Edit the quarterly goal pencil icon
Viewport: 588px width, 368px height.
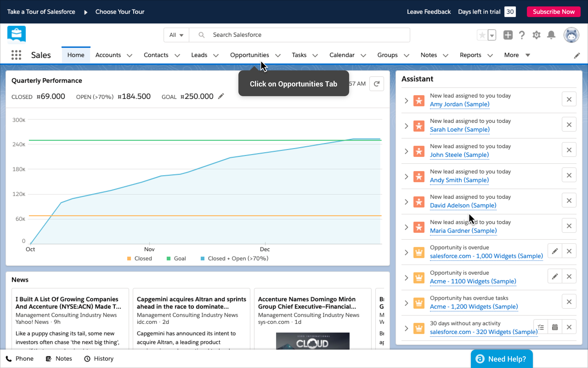tap(221, 96)
